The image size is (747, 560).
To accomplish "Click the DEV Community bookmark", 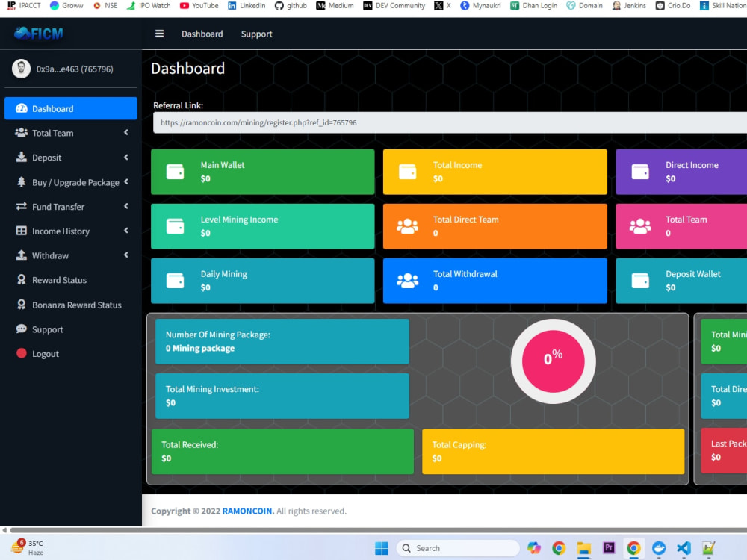I will coord(394,6).
